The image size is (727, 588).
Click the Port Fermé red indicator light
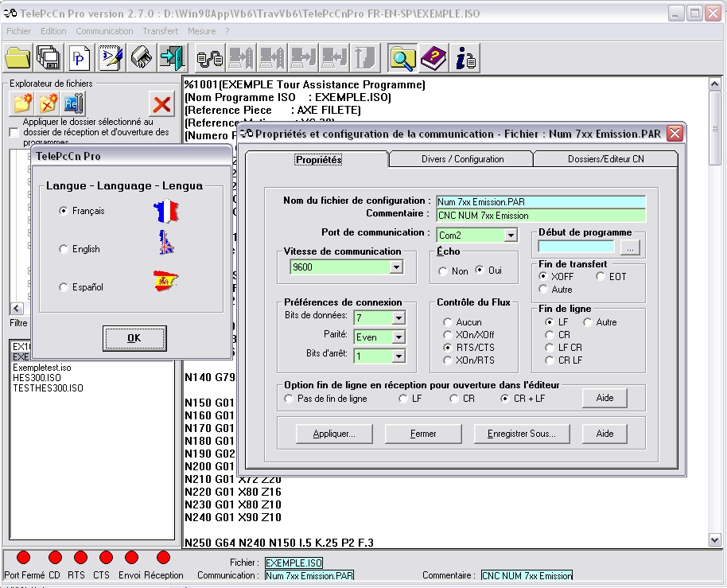pyautogui.click(x=23, y=558)
